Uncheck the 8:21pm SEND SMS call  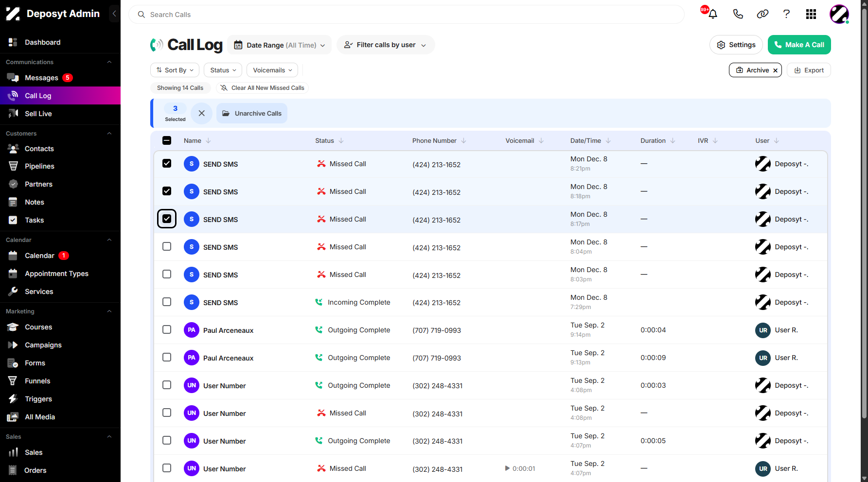coord(167,163)
